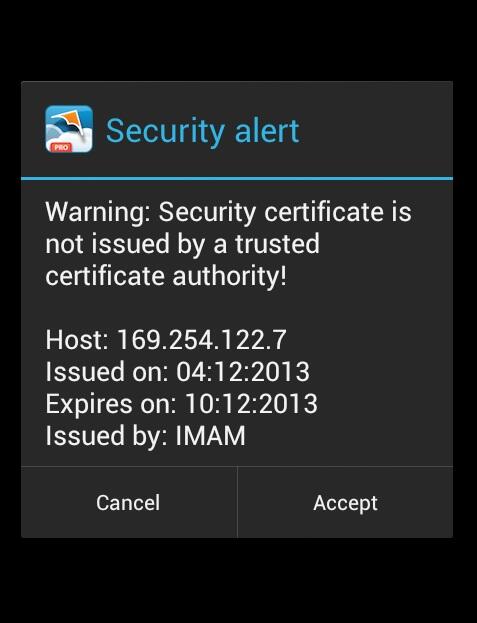This screenshot has width=477, height=623.
Task: Click the Warning message first line
Action: [228, 212]
